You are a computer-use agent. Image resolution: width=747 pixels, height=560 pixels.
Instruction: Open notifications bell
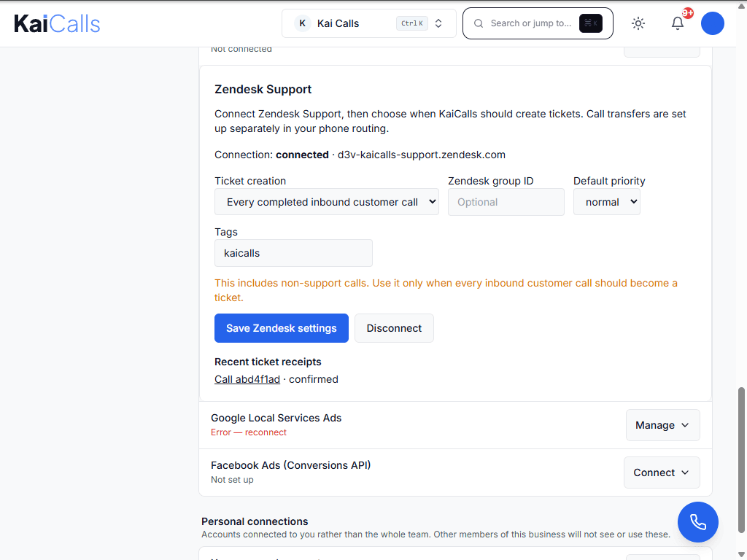click(678, 23)
